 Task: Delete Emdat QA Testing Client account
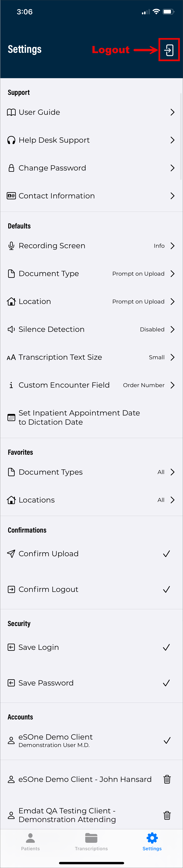coord(167,815)
